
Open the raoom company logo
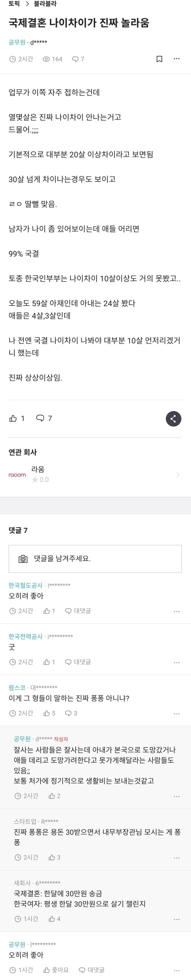[x=17, y=475]
